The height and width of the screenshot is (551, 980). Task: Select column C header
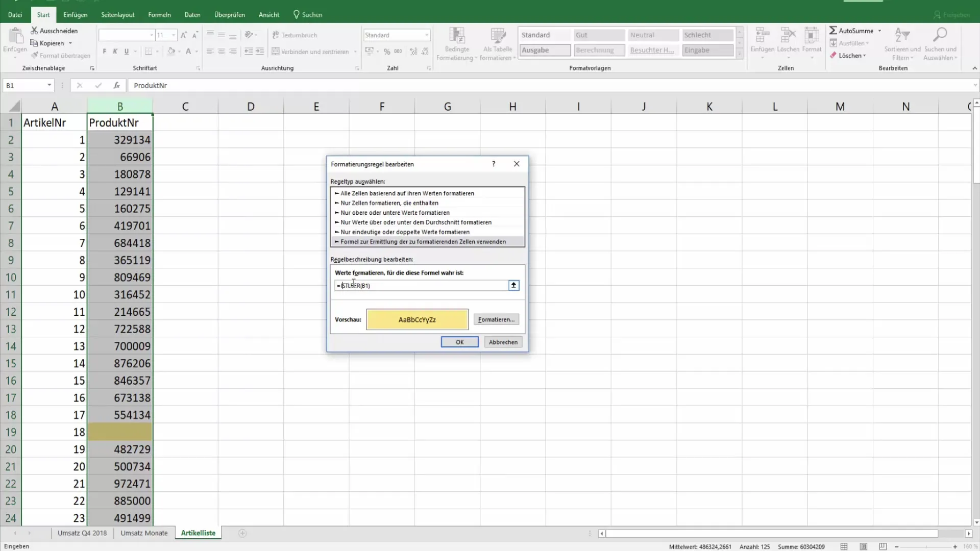tap(185, 107)
